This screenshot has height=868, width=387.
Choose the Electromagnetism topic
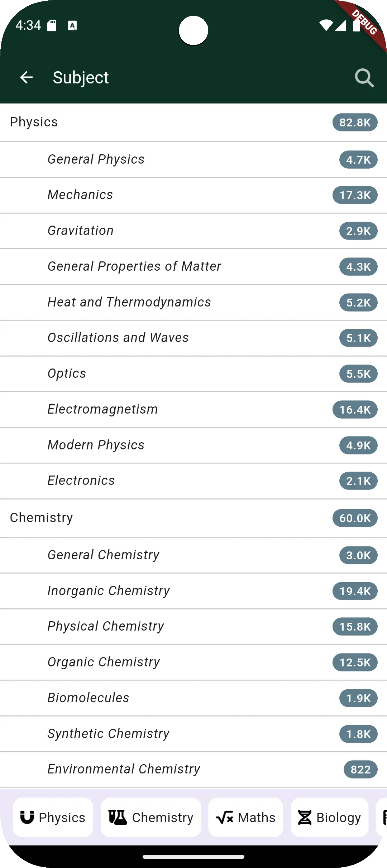click(x=103, y=409)
